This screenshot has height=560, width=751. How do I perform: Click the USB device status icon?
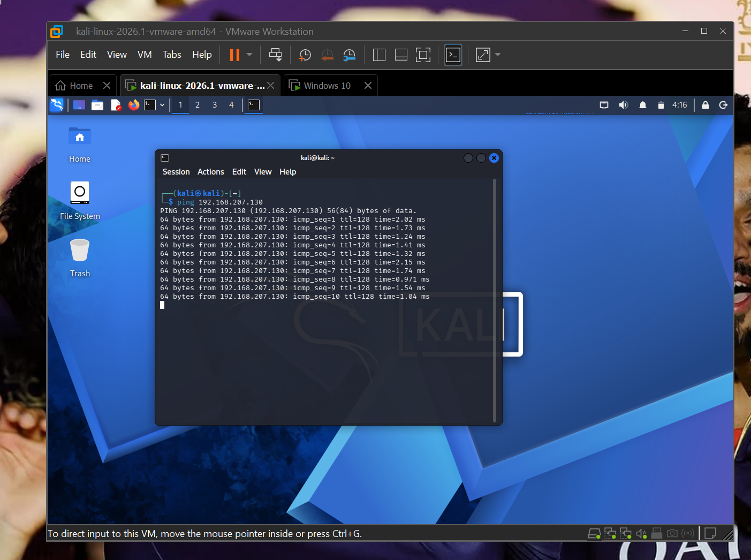(657, 533)
